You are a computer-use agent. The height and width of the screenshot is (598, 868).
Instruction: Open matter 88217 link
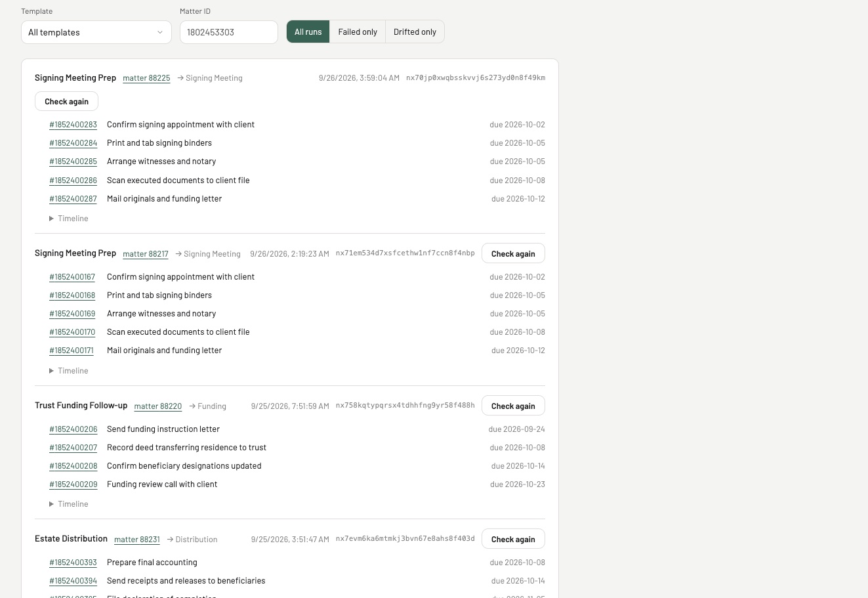[146, 254]
